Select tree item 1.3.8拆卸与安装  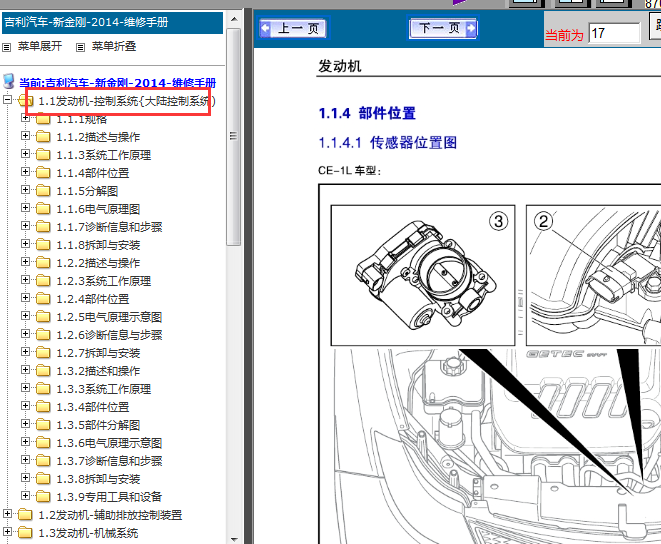tap(98, 479)
